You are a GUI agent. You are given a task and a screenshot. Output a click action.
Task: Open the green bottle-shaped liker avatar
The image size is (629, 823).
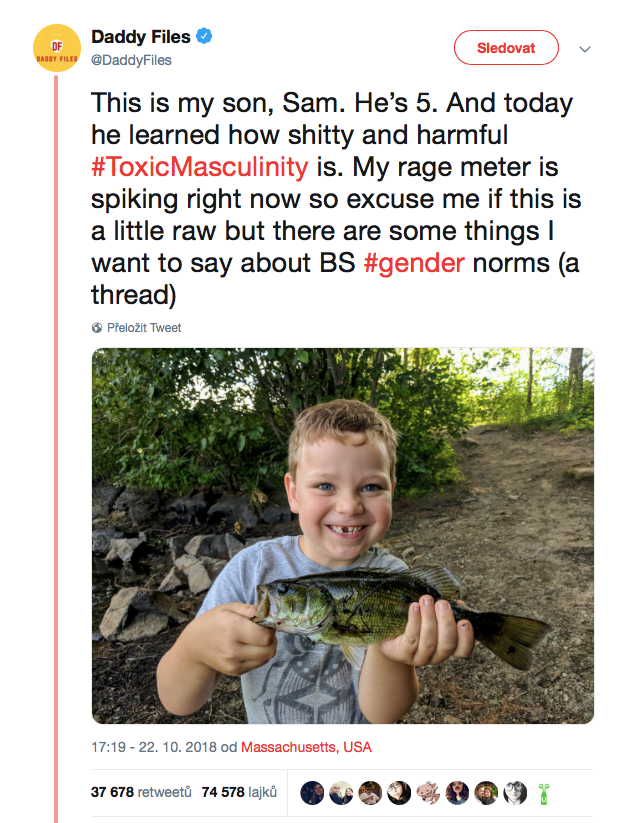tap(544, 794)
